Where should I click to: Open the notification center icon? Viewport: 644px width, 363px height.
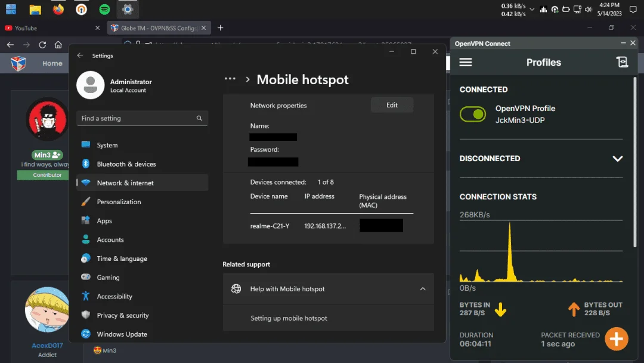[x=633, y=10]
